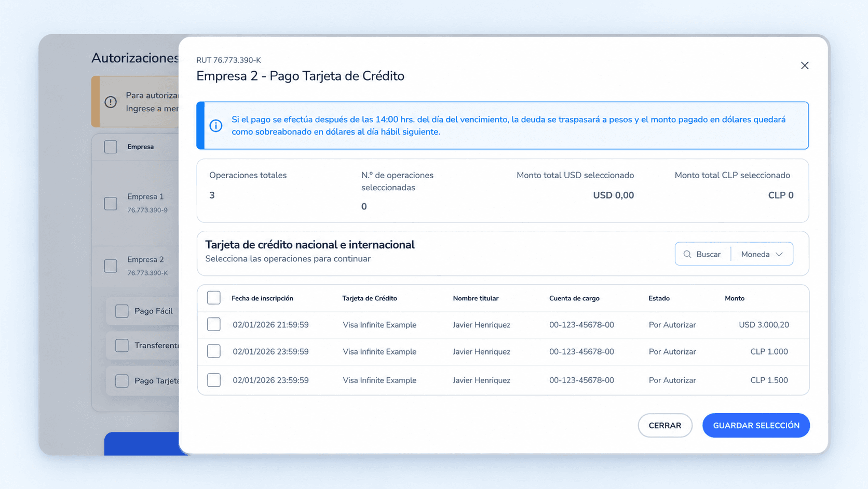The width and height of the screenshot is (868, 489).
Task: Click the Buscar search field
Action: tap(703, 254)
